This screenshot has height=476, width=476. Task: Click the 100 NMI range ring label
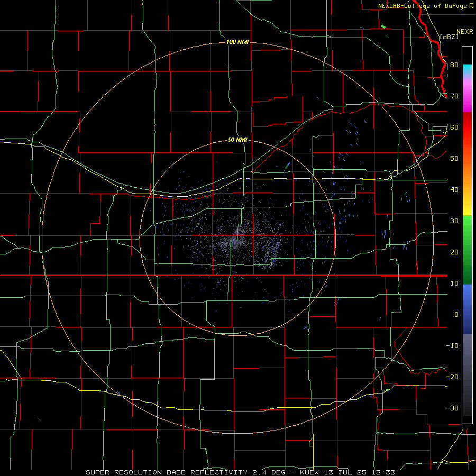click(237, 42)
